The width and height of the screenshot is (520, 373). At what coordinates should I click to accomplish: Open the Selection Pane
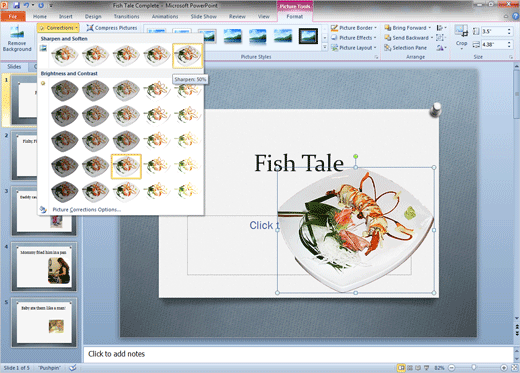tap(405, 48)
